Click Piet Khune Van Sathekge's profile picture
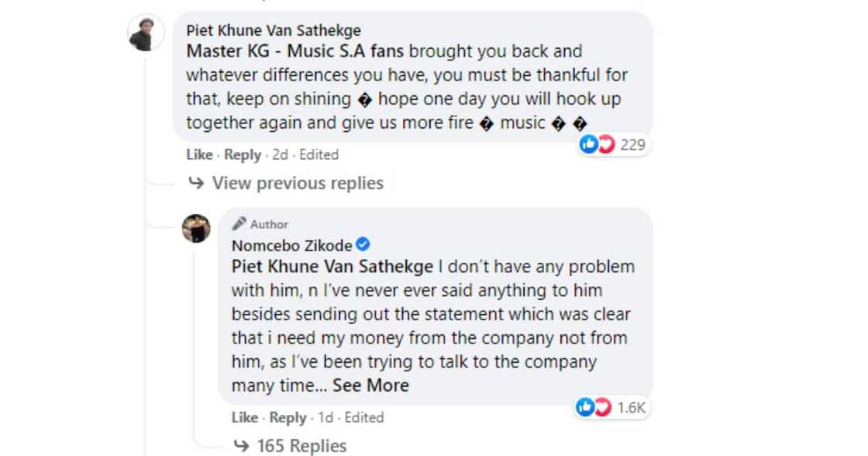Screen dimensions: 868x456 [x=146, y=33]
